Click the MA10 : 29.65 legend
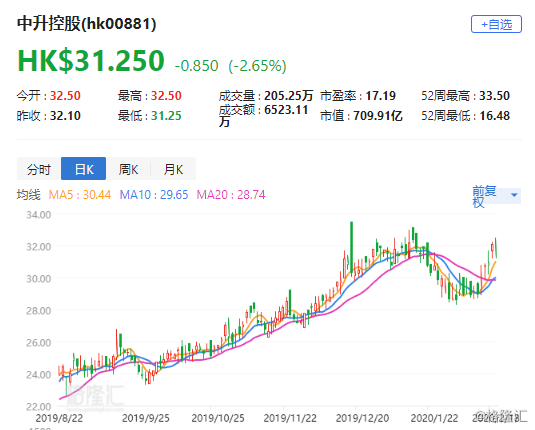The image size is (535, 430). [154, 195]
